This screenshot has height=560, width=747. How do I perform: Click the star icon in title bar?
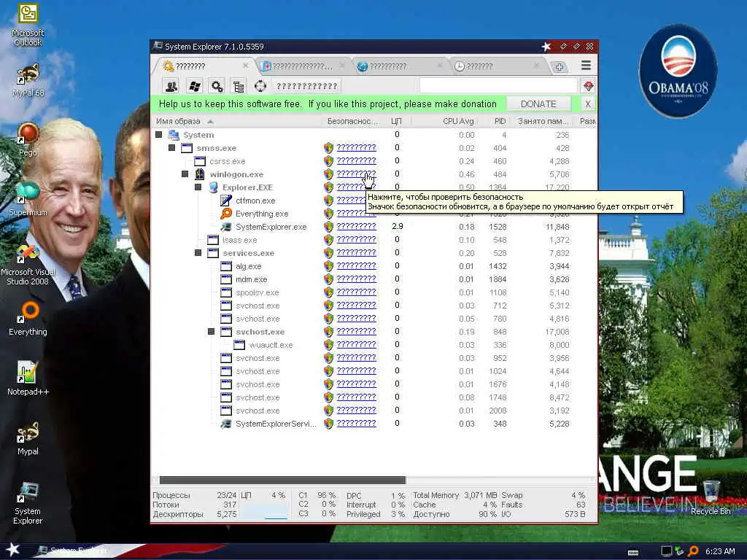[546, 46]
